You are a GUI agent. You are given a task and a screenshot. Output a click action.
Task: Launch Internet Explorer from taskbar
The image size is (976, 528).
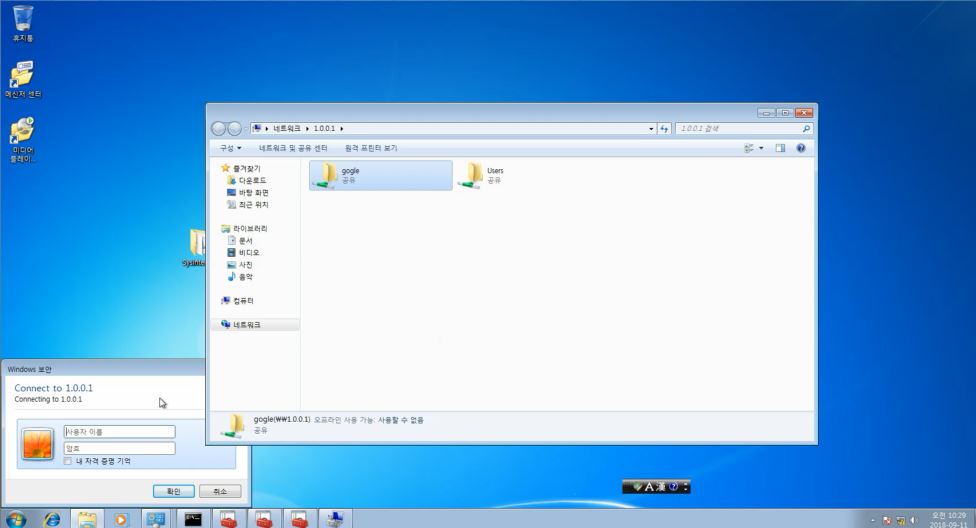(x=52, y=519)
